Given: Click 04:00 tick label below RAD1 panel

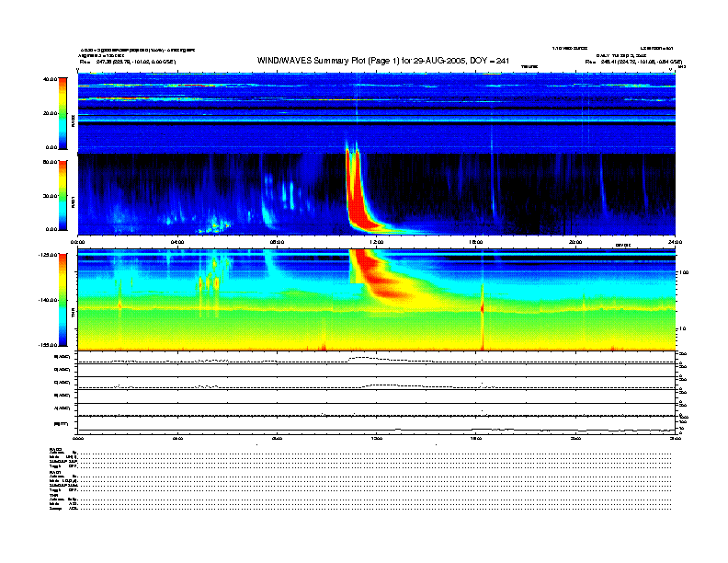Looking at the screenshot, I should [177, 242].
